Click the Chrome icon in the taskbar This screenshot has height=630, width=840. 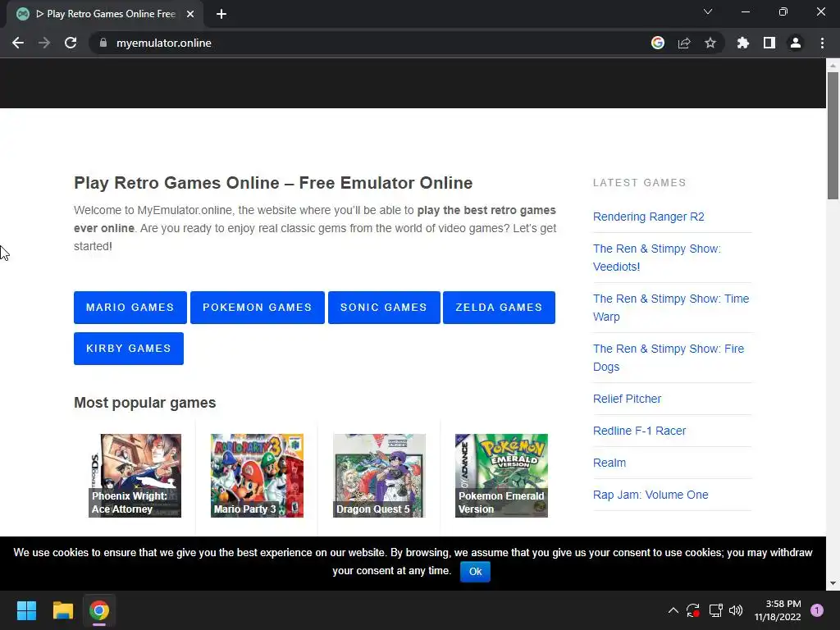(x=99, y=610)
